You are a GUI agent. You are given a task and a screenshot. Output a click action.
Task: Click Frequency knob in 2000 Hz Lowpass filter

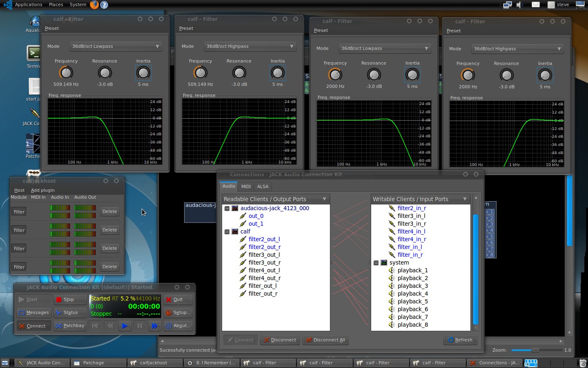(x=335, y=75)
